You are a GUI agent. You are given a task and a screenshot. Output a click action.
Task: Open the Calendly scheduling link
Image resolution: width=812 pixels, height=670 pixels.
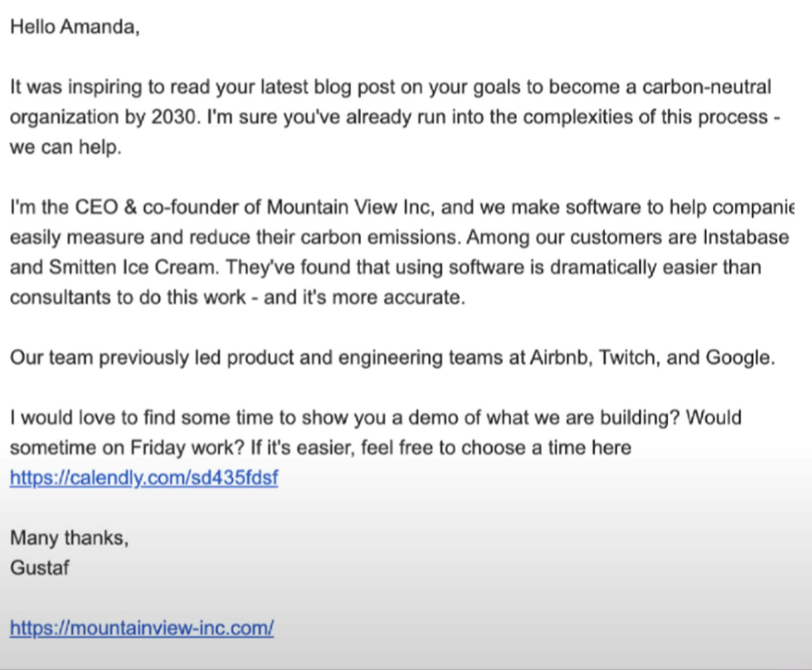click(x=144, y=478)
